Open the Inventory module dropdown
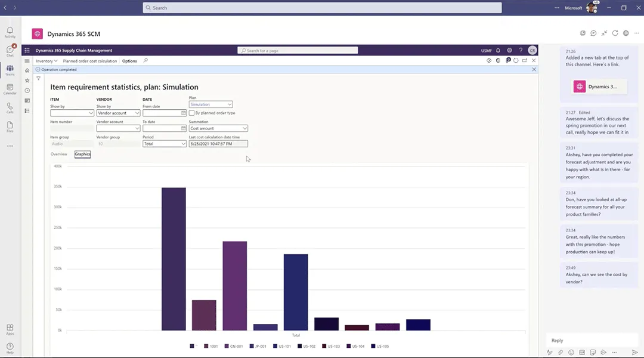 click(46, 60)
